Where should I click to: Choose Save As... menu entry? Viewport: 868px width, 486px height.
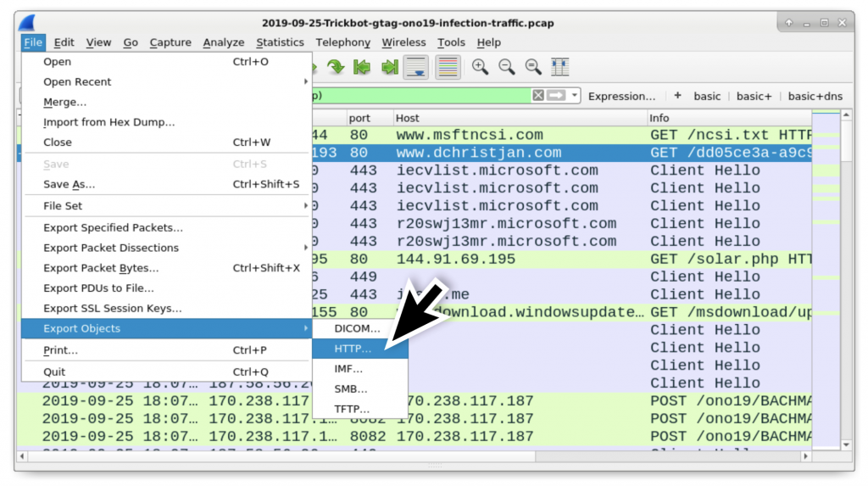(166, 184)
